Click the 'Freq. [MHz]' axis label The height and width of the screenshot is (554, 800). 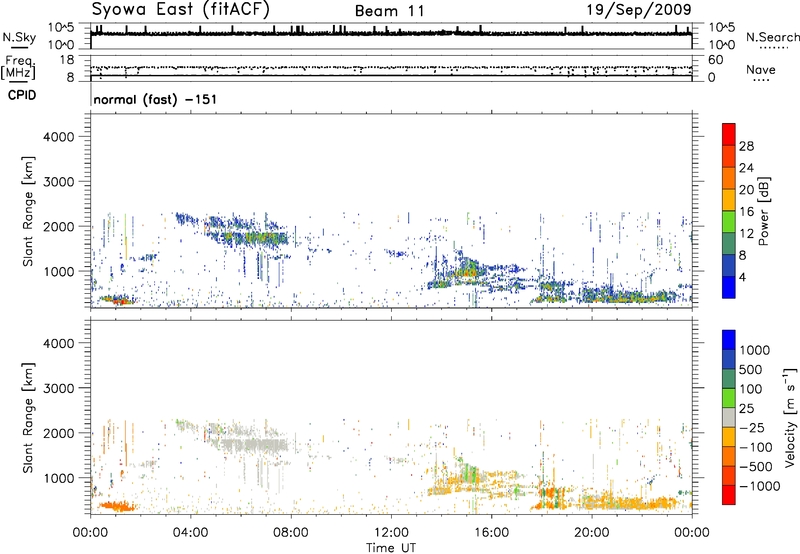[x=18, y=68]
